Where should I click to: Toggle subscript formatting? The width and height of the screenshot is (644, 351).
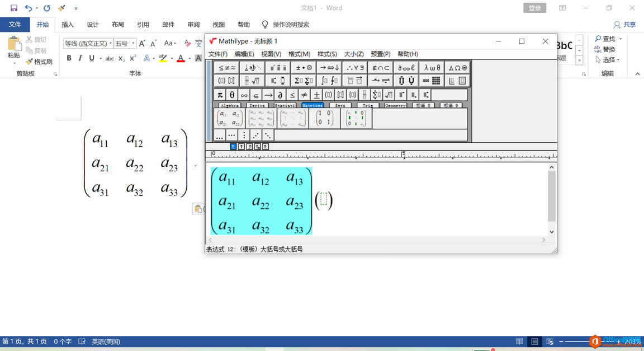[121, 58]
